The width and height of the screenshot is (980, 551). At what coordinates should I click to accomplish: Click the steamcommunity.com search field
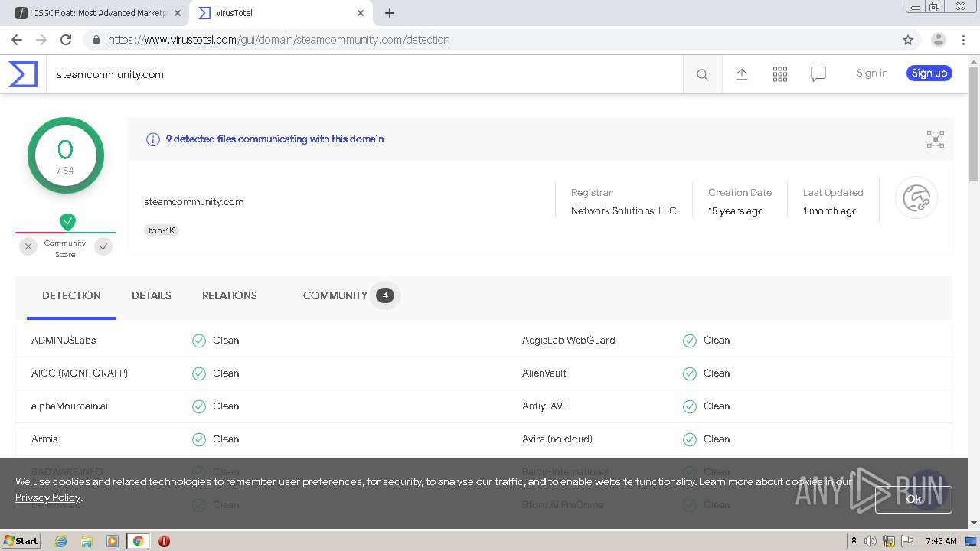point(364,74)
